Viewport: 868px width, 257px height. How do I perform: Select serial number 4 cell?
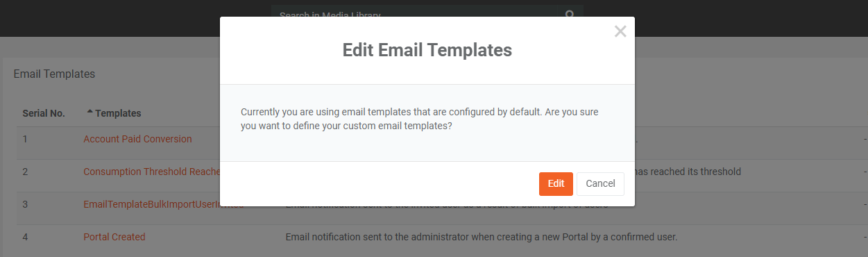pos(25,237)
